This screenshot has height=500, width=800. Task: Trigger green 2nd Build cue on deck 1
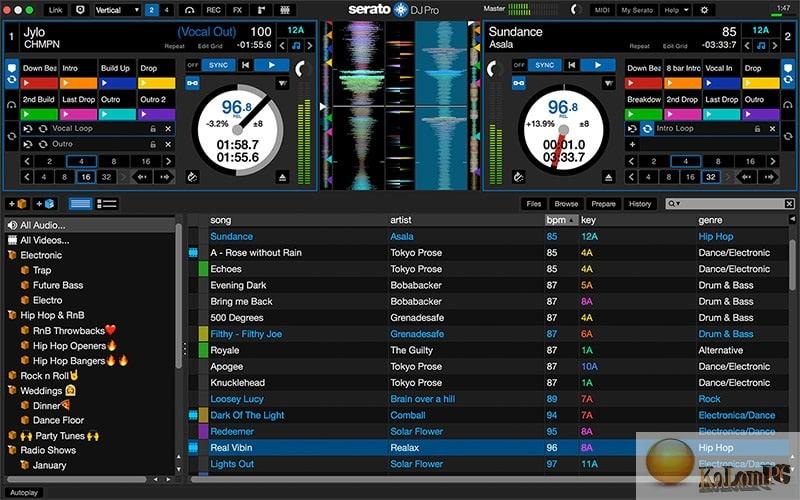pyautogui.click(x=39, y=114)
